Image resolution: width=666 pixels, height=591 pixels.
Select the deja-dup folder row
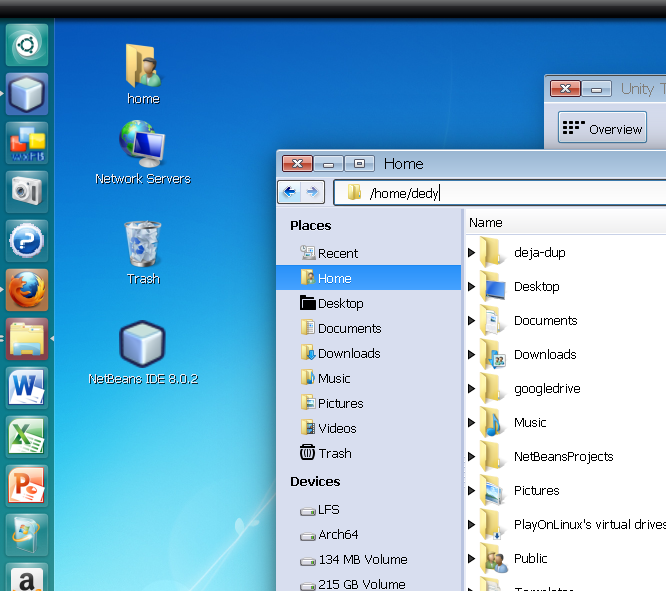[566, 252]
